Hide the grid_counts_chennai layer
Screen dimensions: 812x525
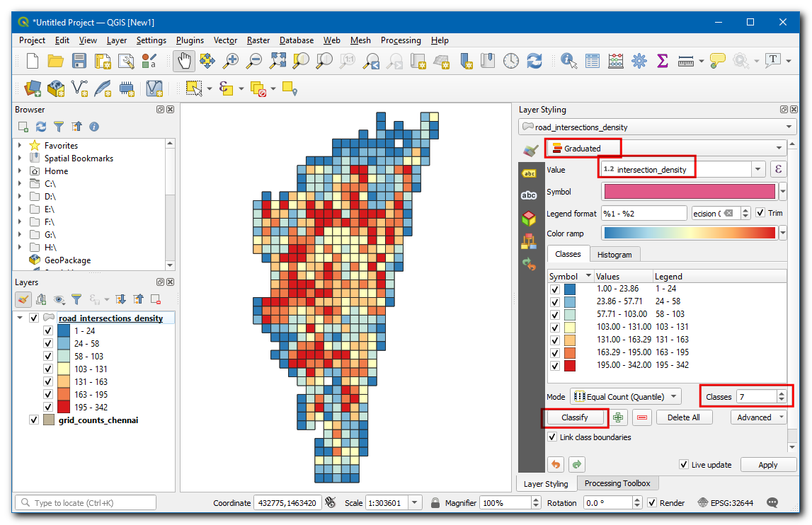[34, 420]
